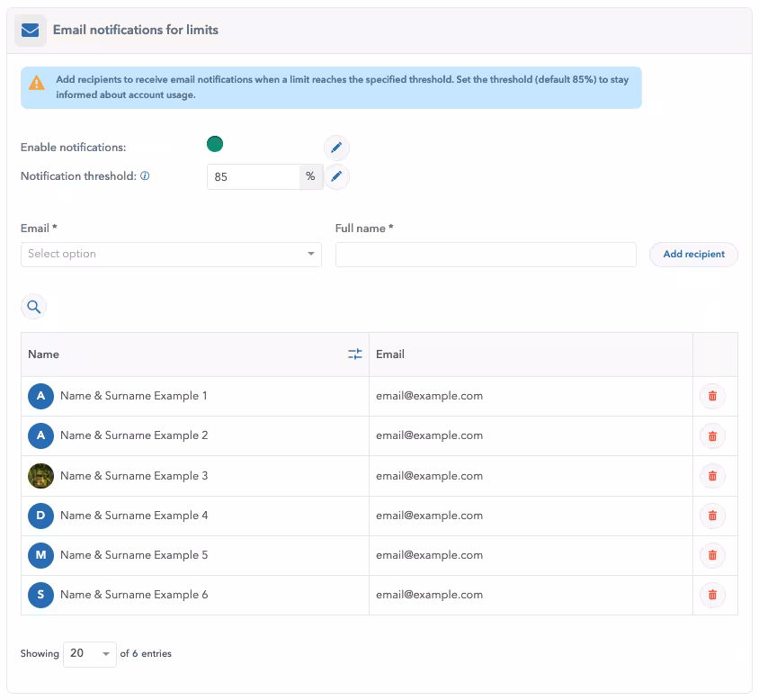Click the envelope icon in the header
The height and width of the screenshot is (700, 759).
coord(31,31)
